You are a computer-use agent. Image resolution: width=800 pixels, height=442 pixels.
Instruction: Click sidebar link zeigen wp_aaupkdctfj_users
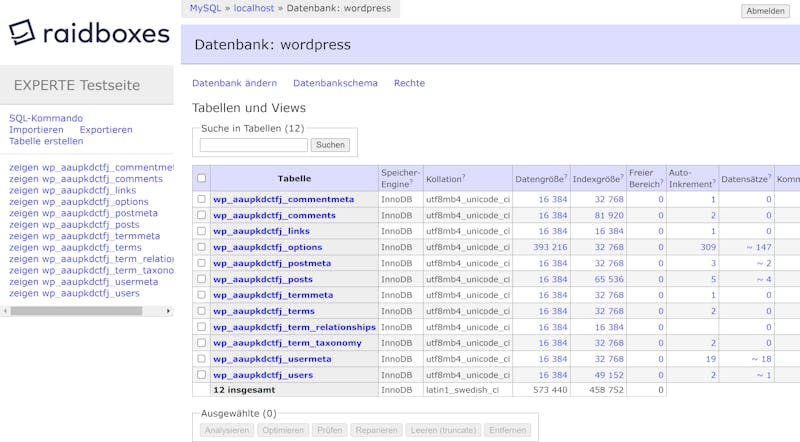[74, 293]
